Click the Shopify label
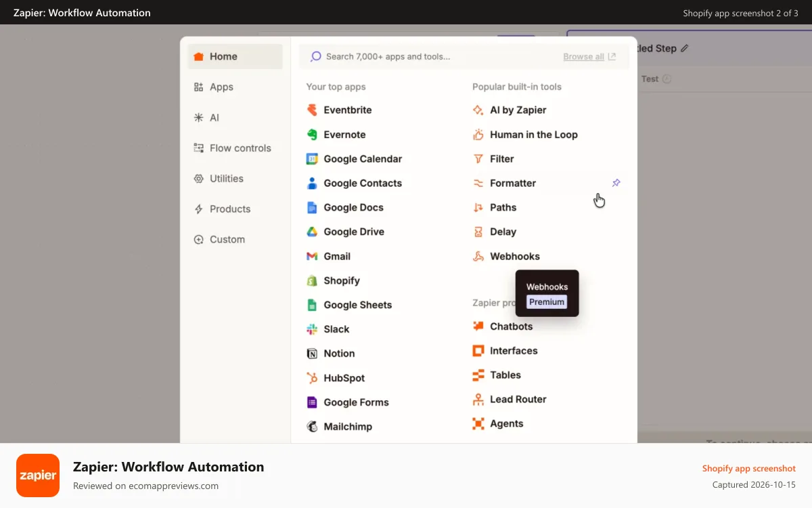812x508 pixels. pos(342,280)
